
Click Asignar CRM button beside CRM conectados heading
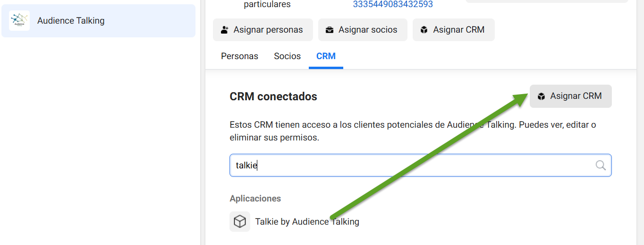(x=571, y=96)
